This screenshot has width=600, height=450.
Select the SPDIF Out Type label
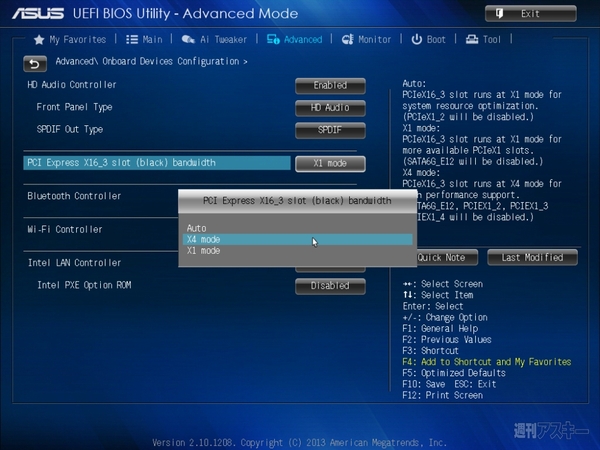tap(70, 129)
